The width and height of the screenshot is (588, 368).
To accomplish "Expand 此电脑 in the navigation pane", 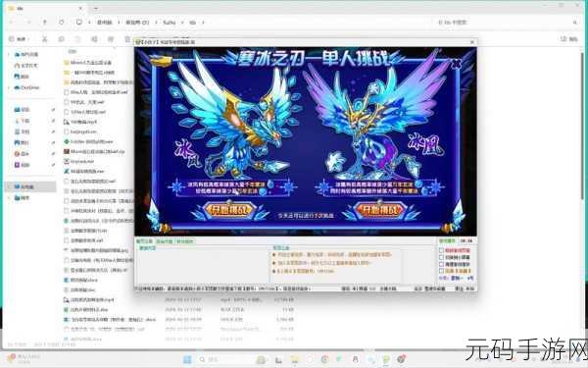I will (x=9, y=186).
